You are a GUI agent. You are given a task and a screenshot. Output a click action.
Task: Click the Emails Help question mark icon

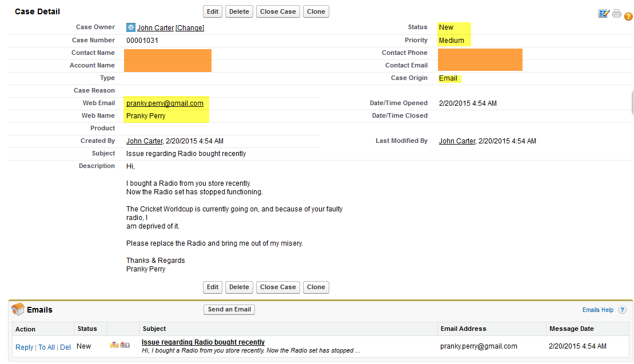(622, 310)
